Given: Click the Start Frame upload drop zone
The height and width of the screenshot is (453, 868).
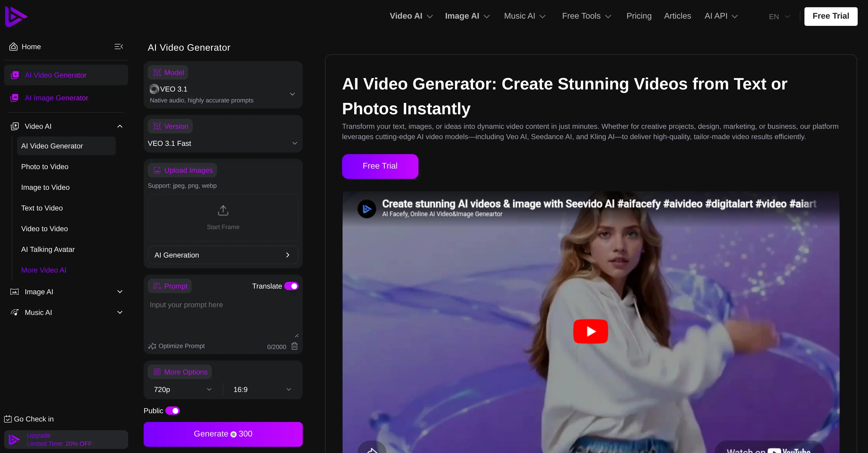Looking at the screenshot, I should [223, 217].
